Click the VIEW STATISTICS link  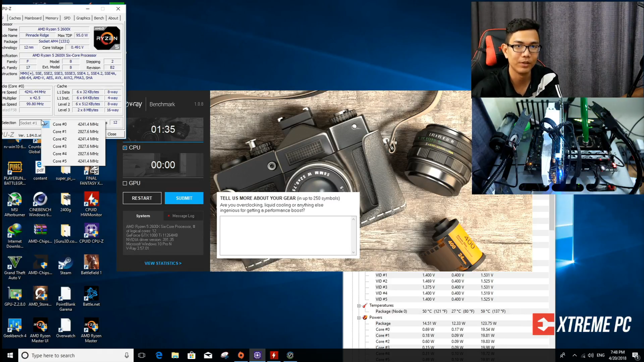(x=163, y=263)
